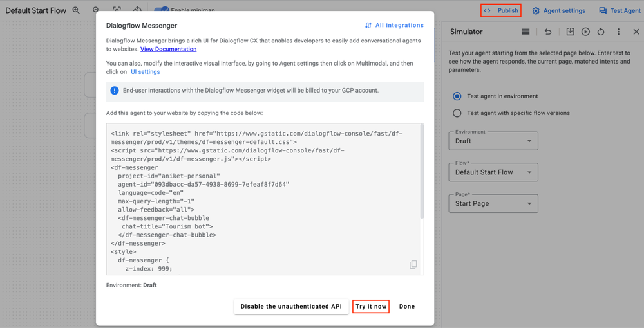The height and width of the screenshot is (328, 644).
Task: Click the code snippet scrollbar
Action: pyautogui.click(x=422, y=171)
